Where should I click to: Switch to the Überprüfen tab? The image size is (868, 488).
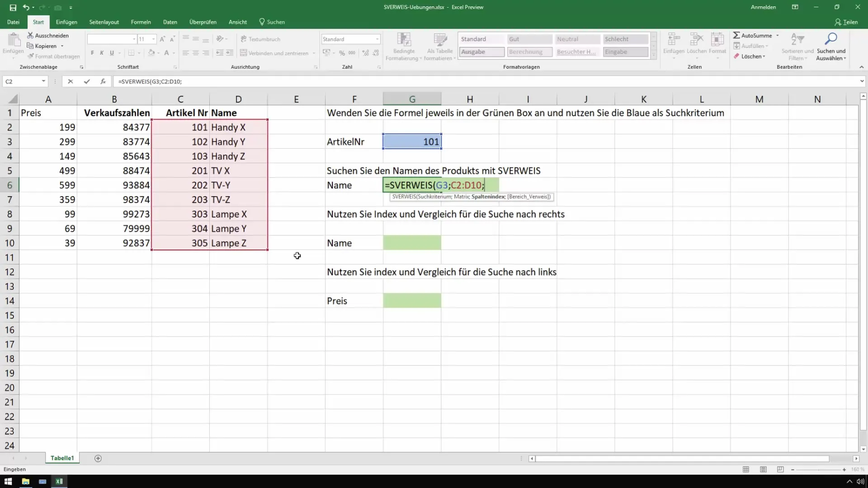pos(203,22)
